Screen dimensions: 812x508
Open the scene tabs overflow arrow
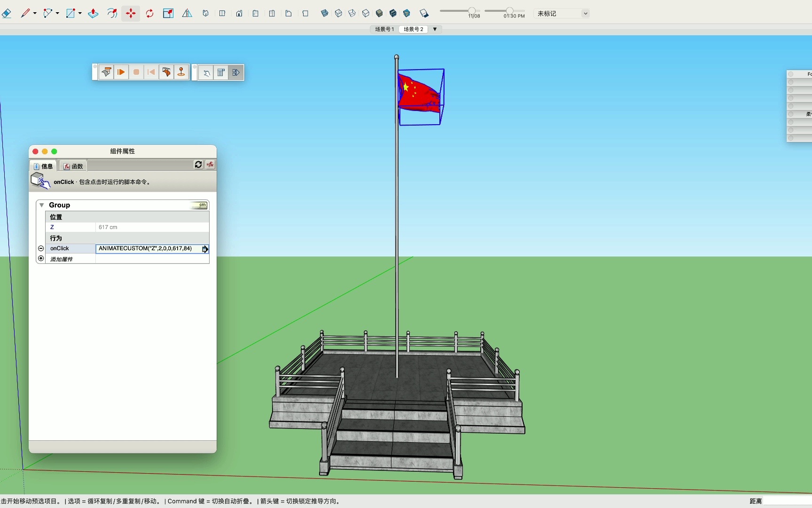click(x=435, y=29)
